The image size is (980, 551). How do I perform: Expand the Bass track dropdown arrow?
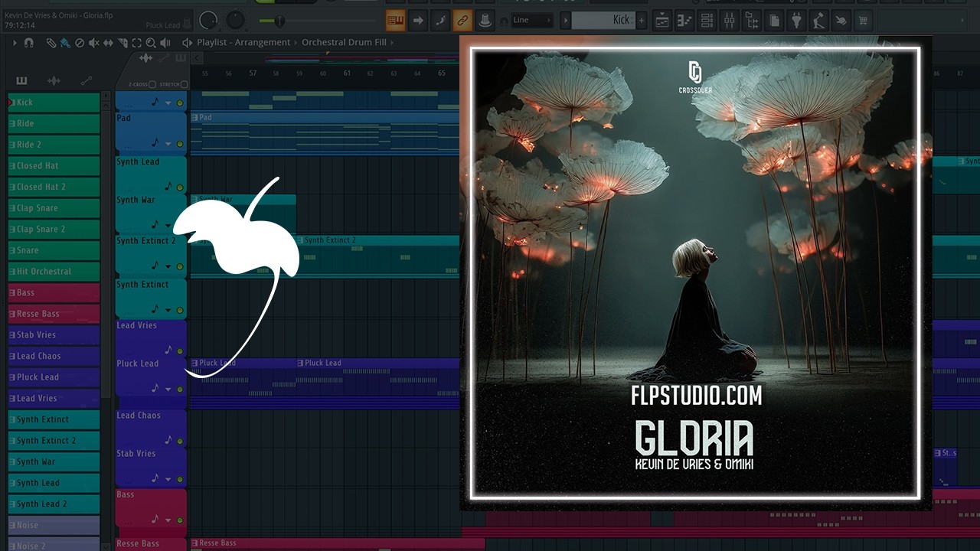(168, 520)
